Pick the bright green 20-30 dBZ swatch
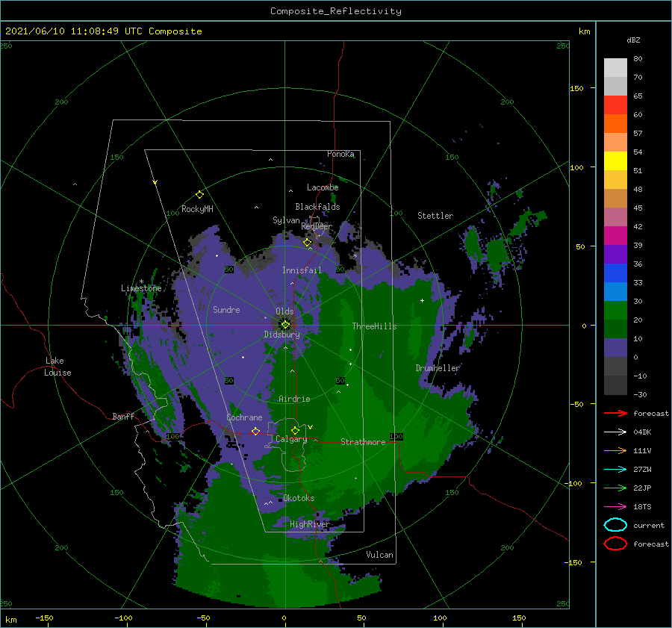 tap(615, 311)
